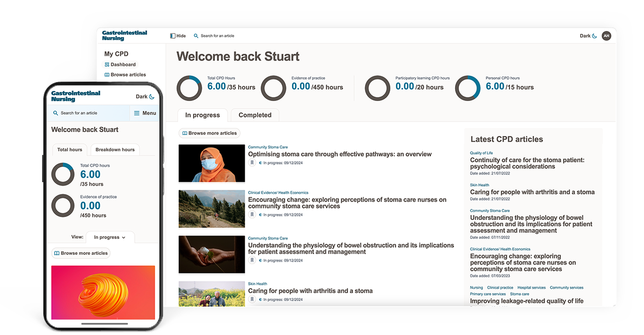Viewport: 644px width, 335px height.
Task: Click the Hospital services tag link
Action: pyautogui.click(x=532, y=288)
